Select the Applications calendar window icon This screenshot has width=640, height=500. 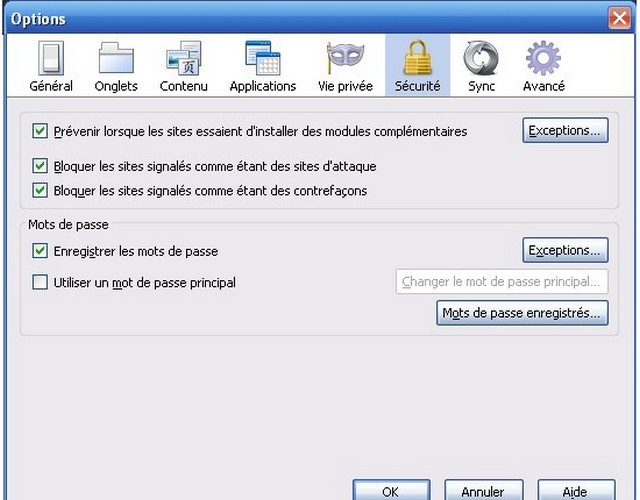click(262, 58)
